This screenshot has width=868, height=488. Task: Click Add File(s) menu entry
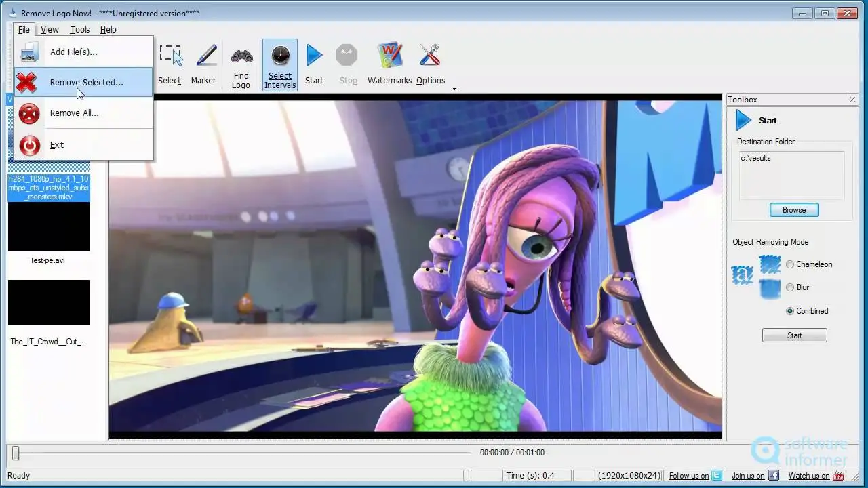pyautogui.click(x=73, y=52)
